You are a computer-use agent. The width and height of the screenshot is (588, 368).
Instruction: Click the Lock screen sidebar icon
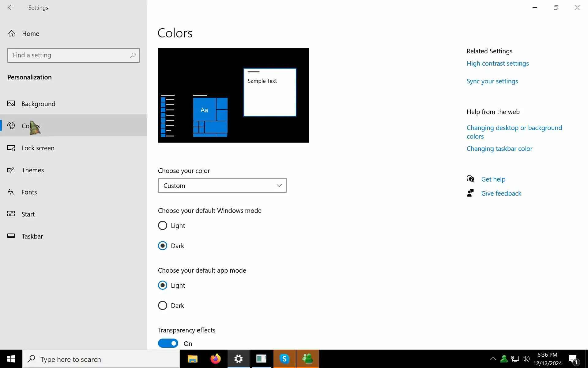tap(11, 148)
